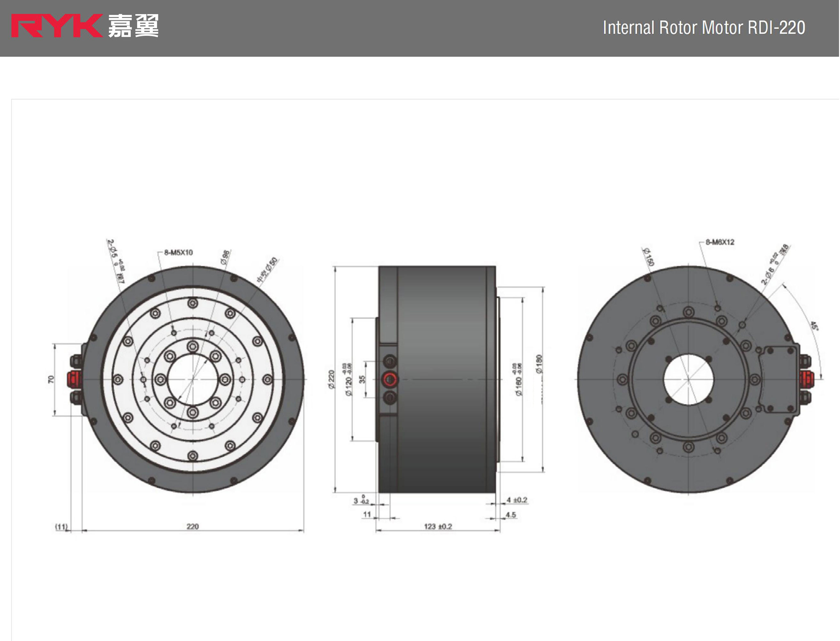
Task: Click the 123 ±0.2 length dimension
Action: 438,527
